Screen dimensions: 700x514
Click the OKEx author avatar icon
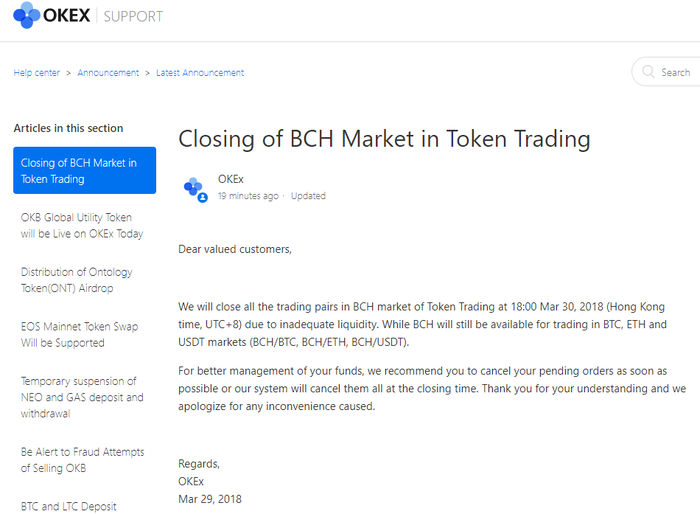(195, 188)
